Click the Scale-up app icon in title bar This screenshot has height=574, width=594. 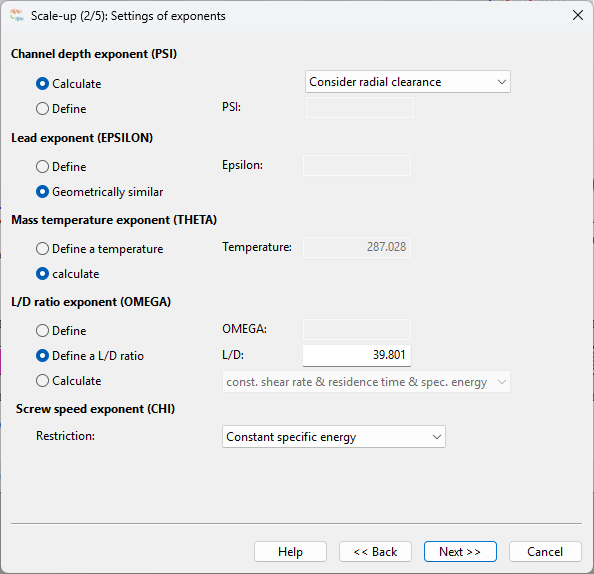[17, 16]
